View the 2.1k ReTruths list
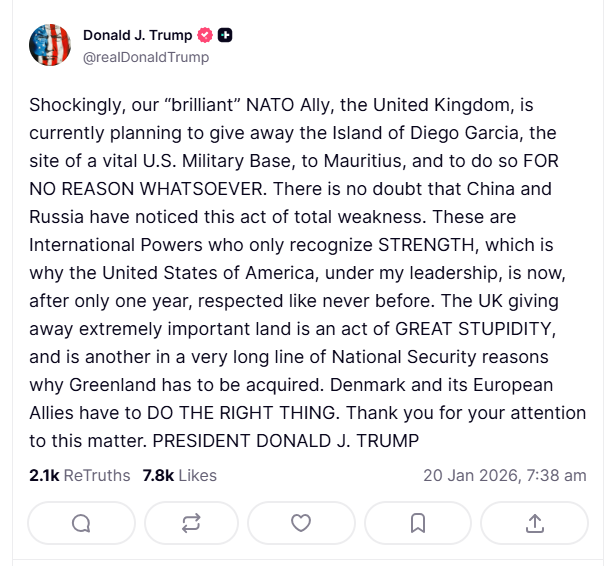The image size is (614, 566). coord(80,475)
